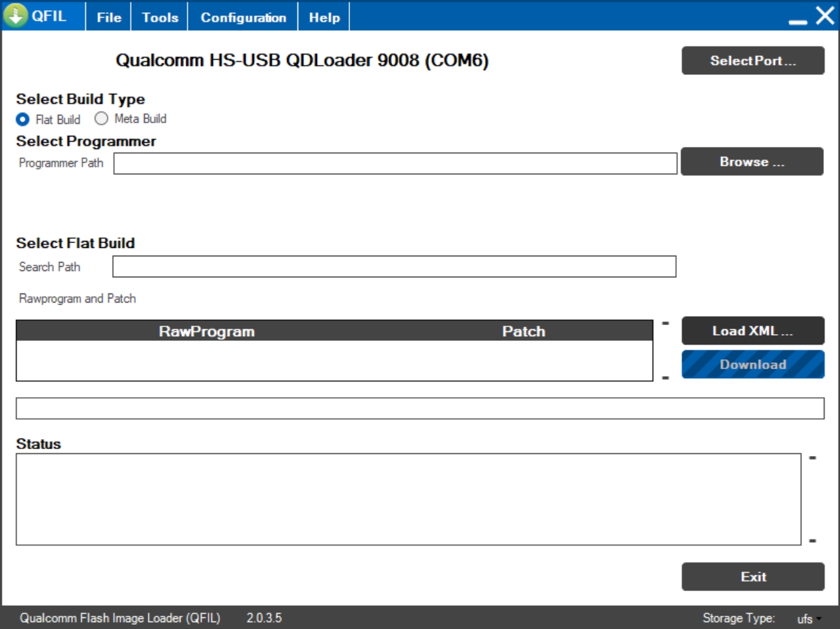Click the empty RawProgram list row area
The height and width of the screenshot is (629, 840).
(x=335, y=361)
